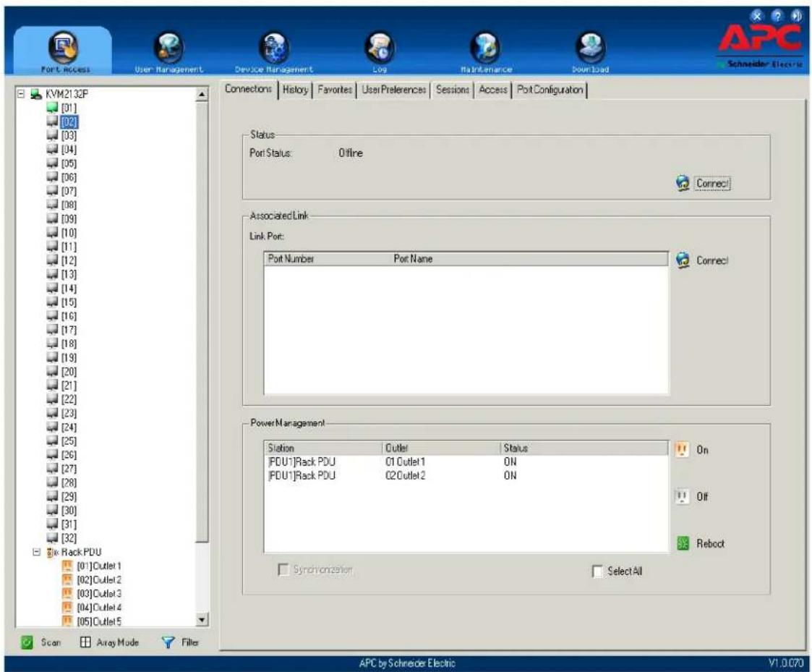The height and width of the screenshot is (672, 812).
Task: Select [04]Outlet 4 in the tree
Action: pyautogui.click(x=99, y=607)
